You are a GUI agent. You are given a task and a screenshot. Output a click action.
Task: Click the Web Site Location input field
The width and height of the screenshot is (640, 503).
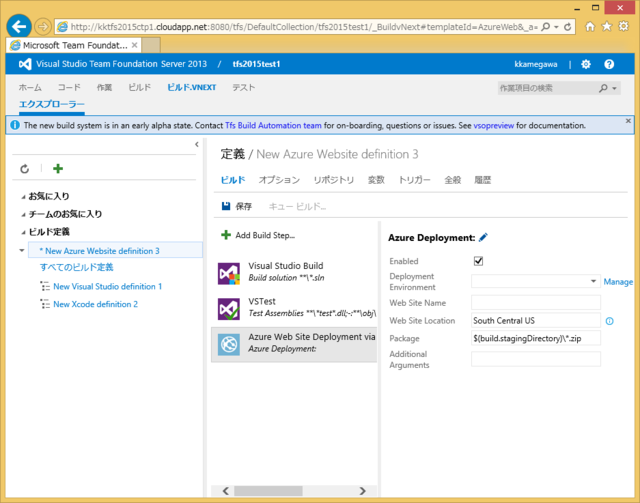[x=536, y=320]
